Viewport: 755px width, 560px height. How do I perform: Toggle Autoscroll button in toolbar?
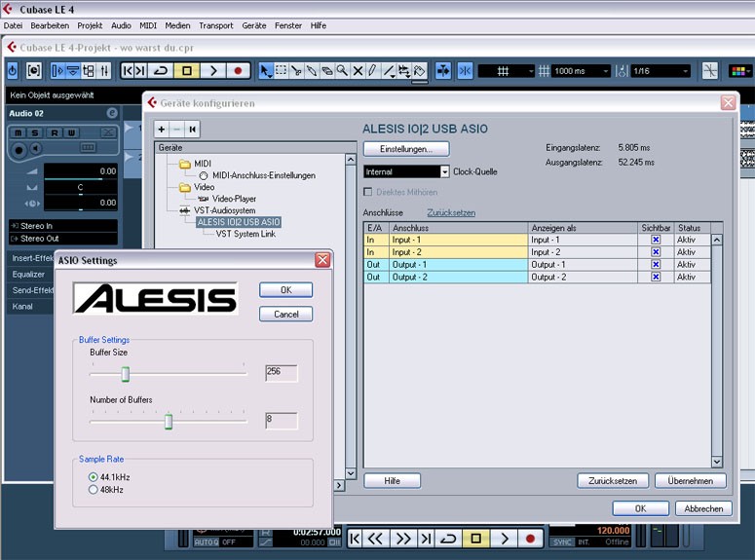pyautogui.click(x=443, y=71)
